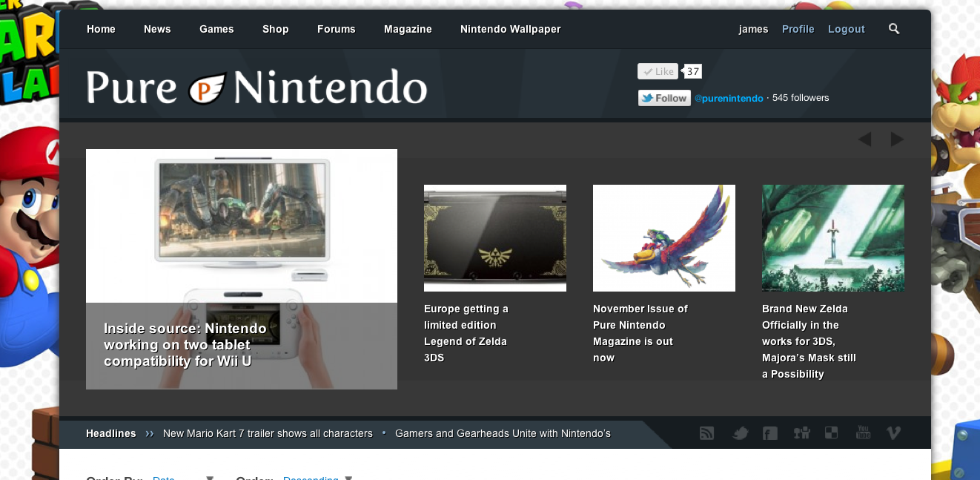Viewport: 980px width, 480px height.
Task: Go back with the left carousel arrow
Action: (864, 139)
